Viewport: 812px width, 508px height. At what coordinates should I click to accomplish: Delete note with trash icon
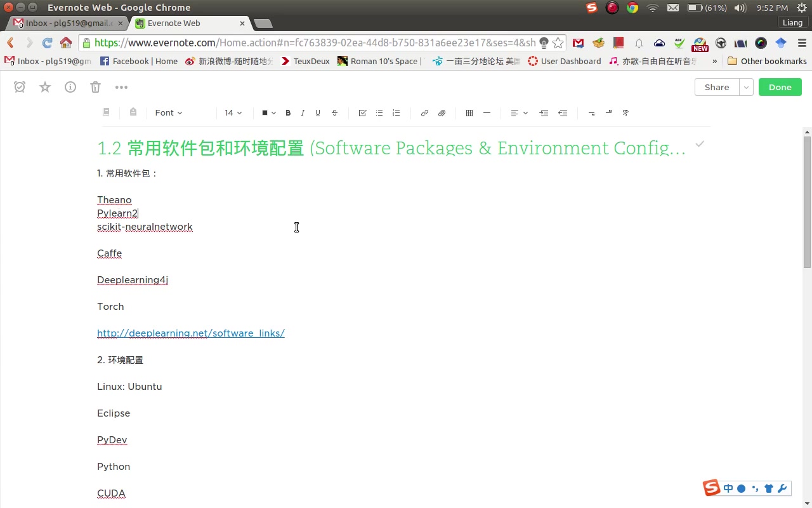click(x=95, y=87)
